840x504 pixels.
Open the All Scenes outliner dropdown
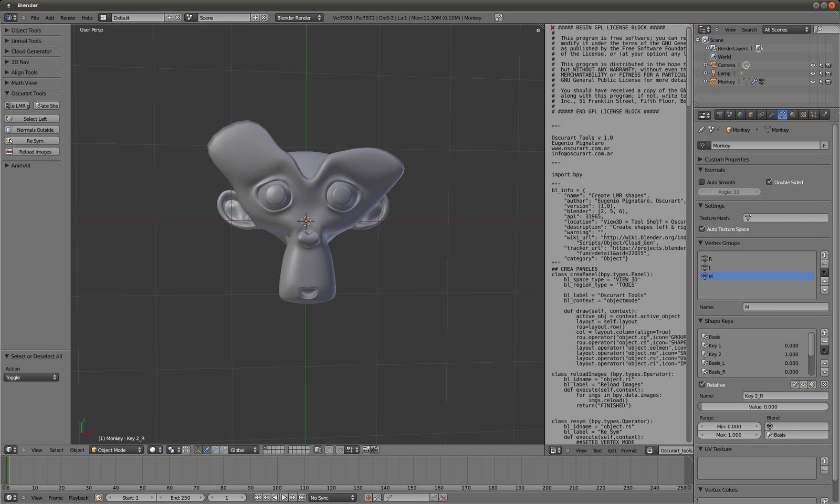coord(786,29)
